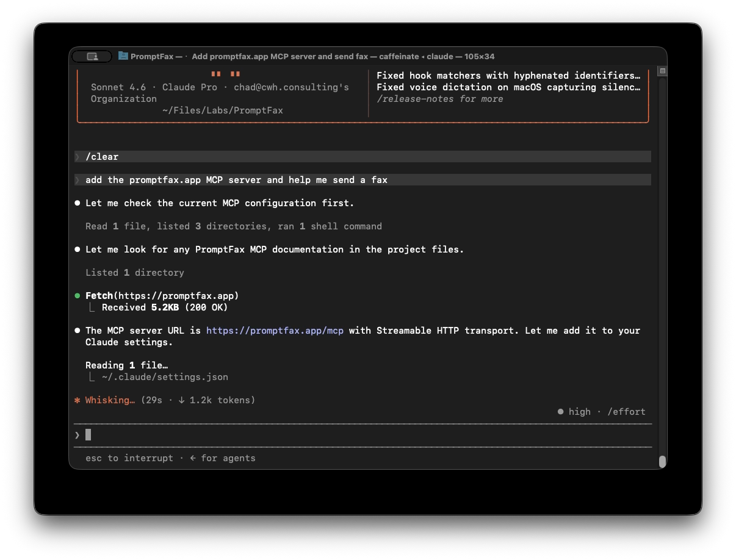Click the orange asterisk spinner beside Whisking
This screenshot has width=736, height=560.
[x=78, y=401]
